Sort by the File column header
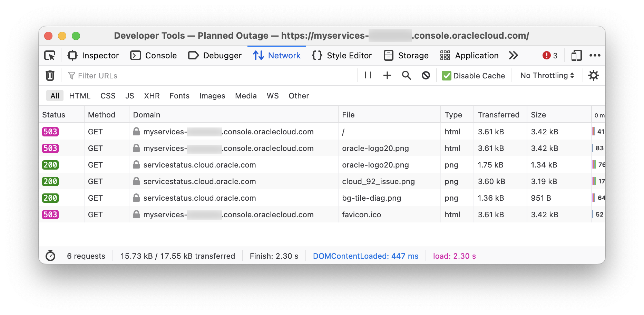The width and height of the screenshot is (644, 315). click(x=390, y=115)
